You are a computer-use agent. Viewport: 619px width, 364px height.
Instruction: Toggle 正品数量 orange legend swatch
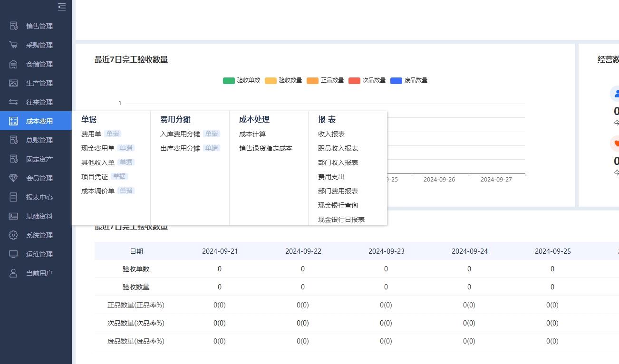point(312,80)
